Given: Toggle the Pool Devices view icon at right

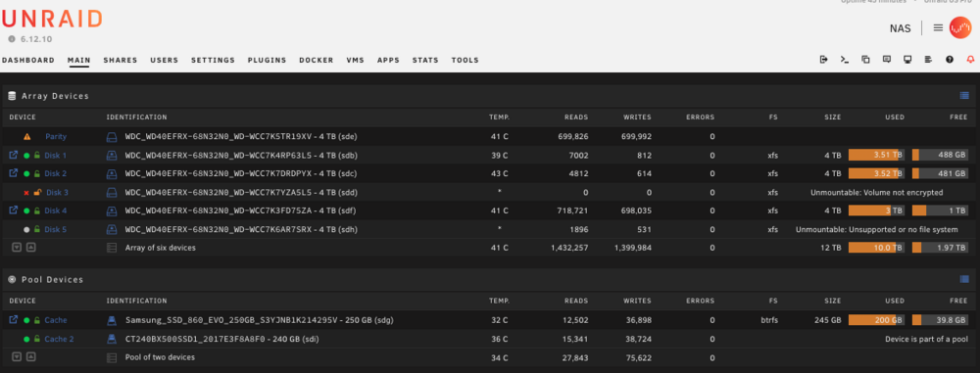Looking at the screenshot, I should [x=963, y=279].
